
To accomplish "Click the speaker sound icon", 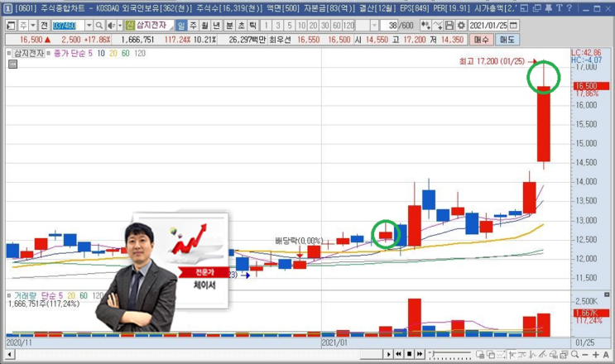I will pos(111,26).
